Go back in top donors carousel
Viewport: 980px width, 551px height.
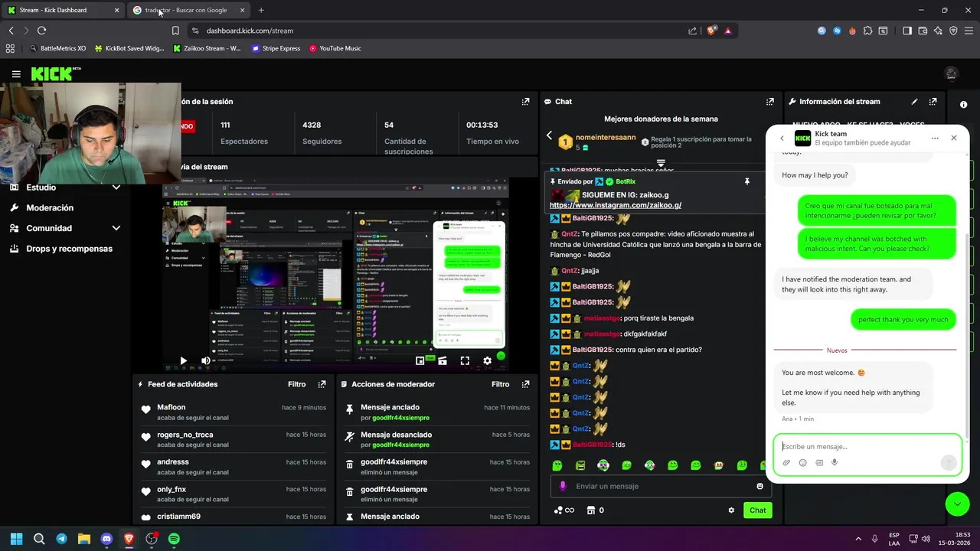[549, 135]
